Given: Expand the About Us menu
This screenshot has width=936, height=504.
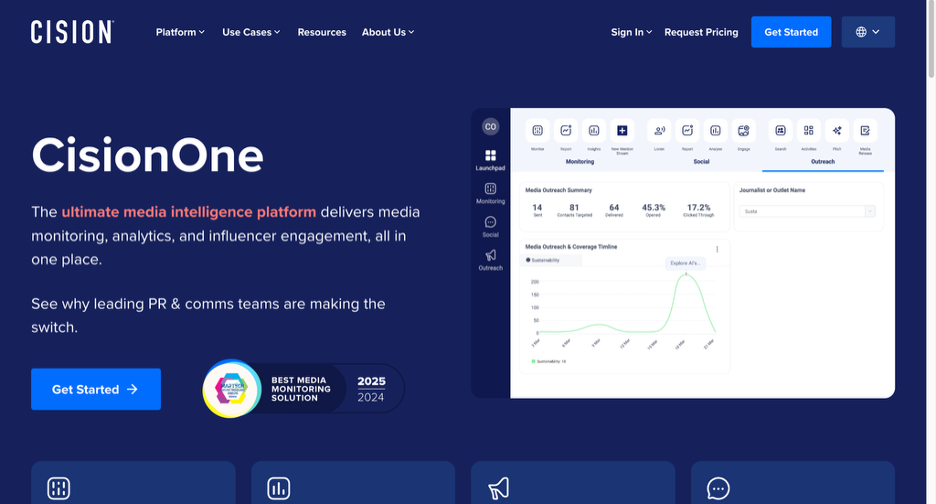Looking at the screenshot, I should [387, 32].
